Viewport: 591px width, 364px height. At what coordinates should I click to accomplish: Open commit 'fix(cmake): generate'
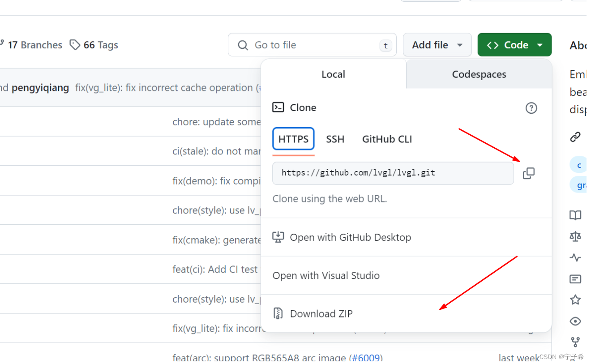tap(216, 240)
